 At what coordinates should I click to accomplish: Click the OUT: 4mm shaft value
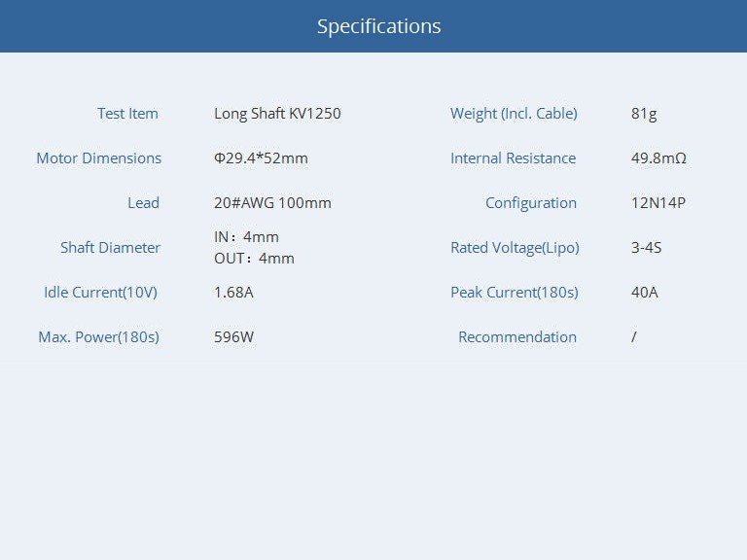coord(254,259)
